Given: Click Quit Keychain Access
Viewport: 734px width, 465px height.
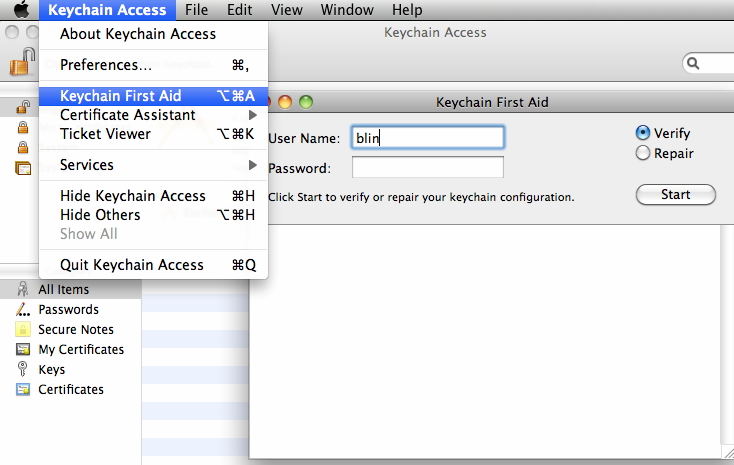Looking at the screenshot, I should tap(132, 265).
